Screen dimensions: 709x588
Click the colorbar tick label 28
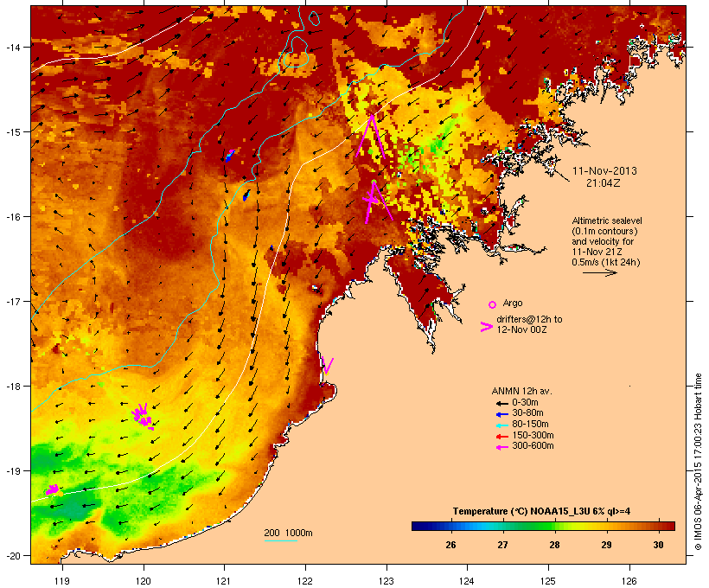[554, 545]
